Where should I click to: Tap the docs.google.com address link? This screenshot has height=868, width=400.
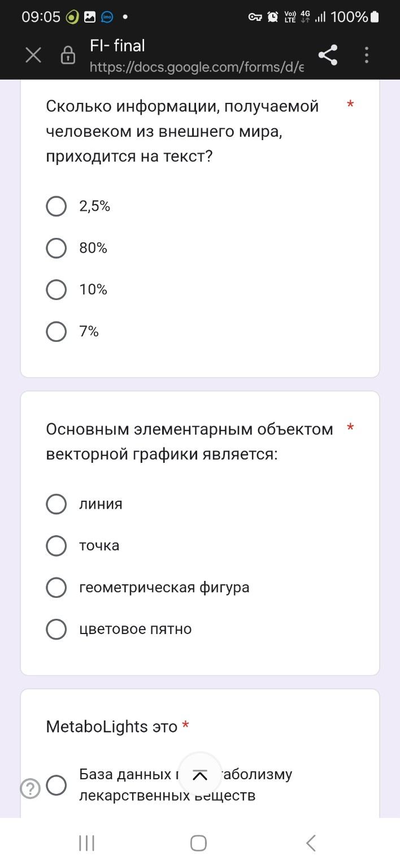[x=196, y=67]
